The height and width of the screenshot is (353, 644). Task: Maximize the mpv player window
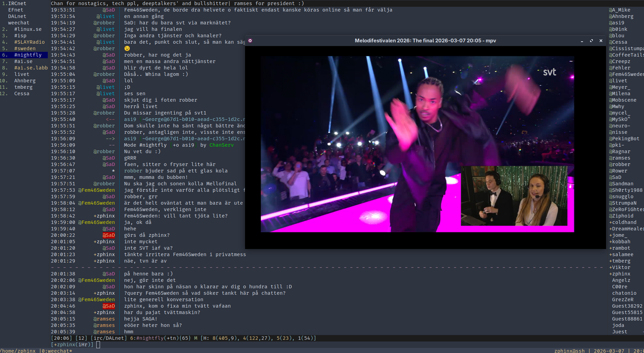591,41
